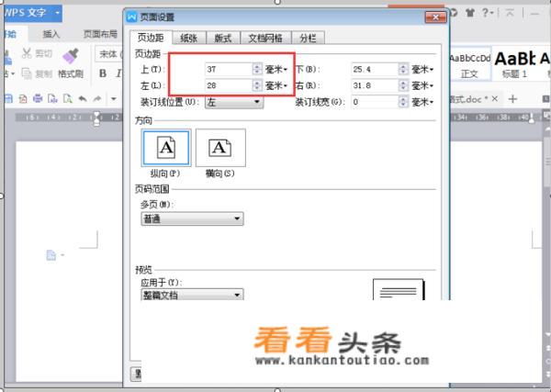This screenshot has height=392, width=551.
Task: Select the 正文 style thumbnail
Action: pos(470,64)
